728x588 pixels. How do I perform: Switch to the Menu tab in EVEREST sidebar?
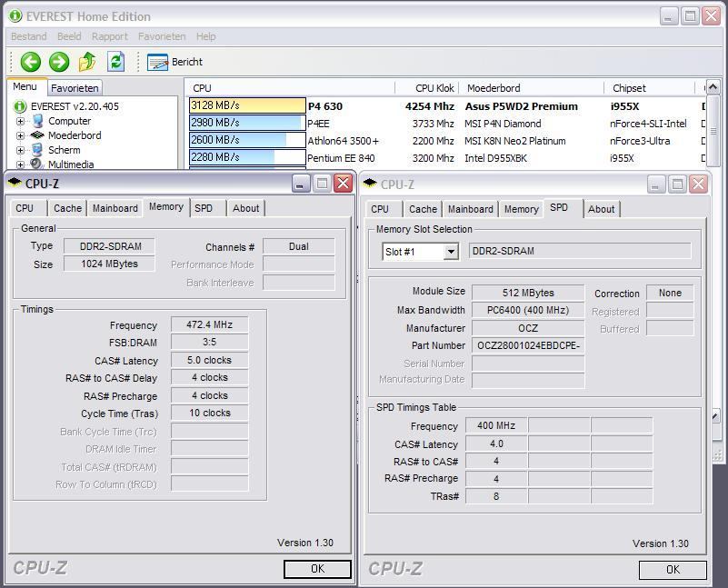pyautogui.click(x=25, y=86)
